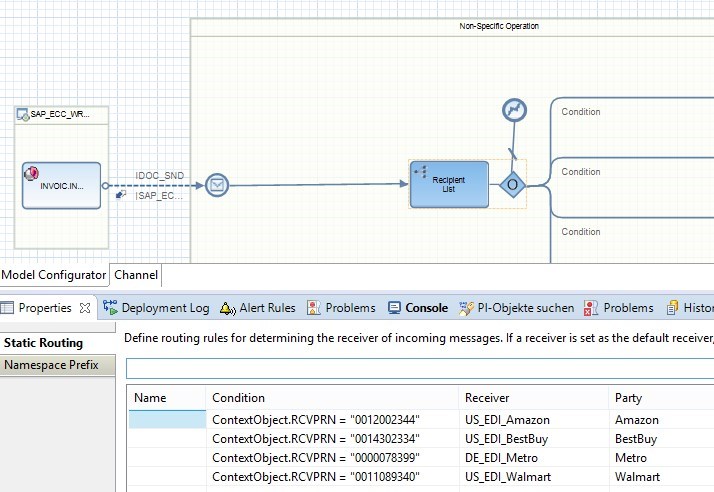Switch to the Model Configurator tab
The width and height of the screenshot is (714, 492).
54,275
